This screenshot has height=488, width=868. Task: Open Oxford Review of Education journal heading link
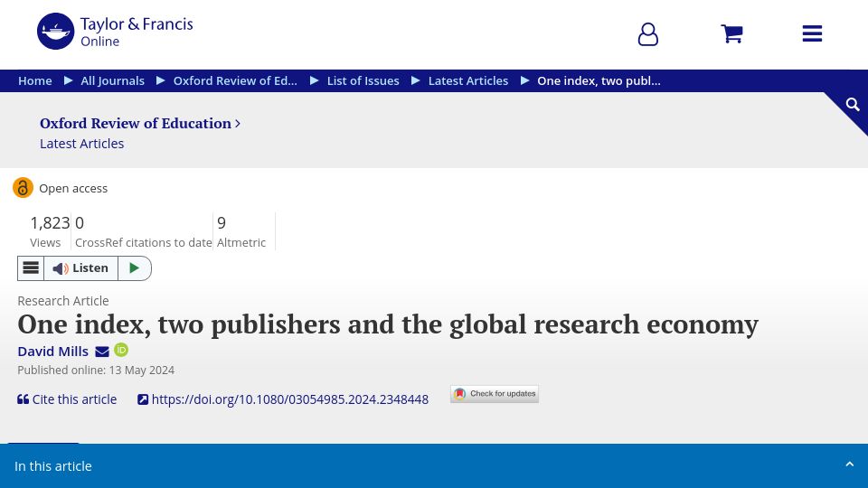(x=140, y=124)
